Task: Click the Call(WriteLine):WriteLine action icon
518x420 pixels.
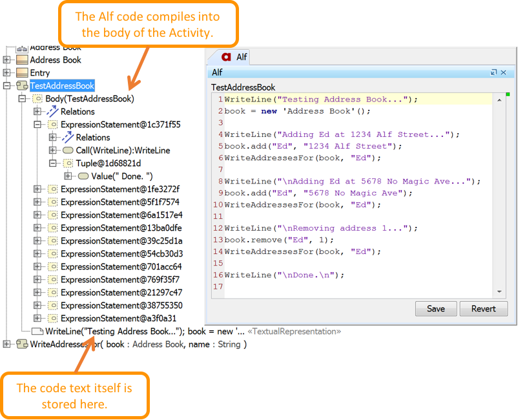Action: pos(68,151)
